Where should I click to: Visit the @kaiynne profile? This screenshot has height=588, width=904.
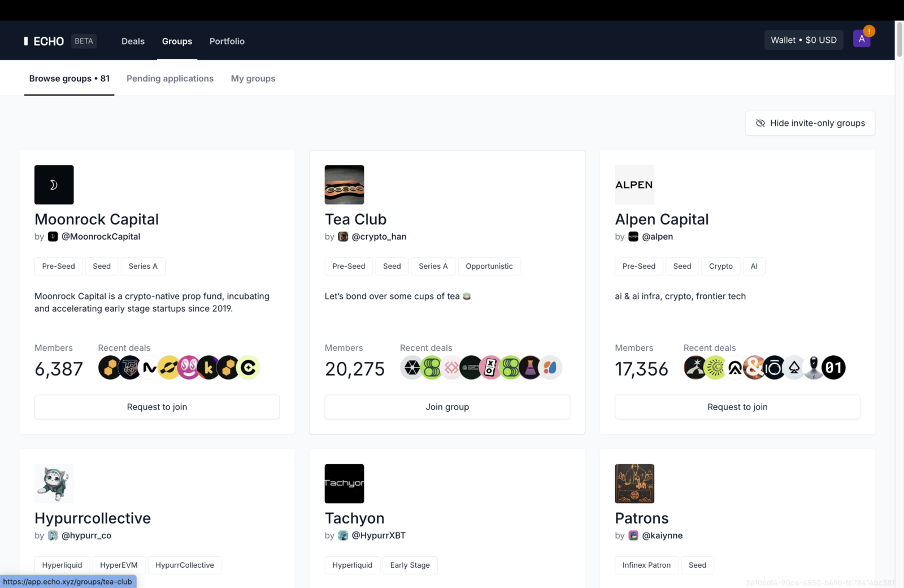click(662, 535)
